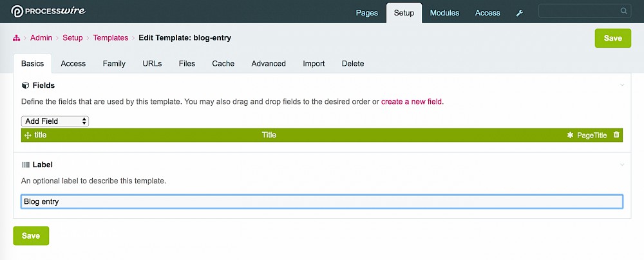
Task: Switch to the URLs tab
Action: [152, 63]
